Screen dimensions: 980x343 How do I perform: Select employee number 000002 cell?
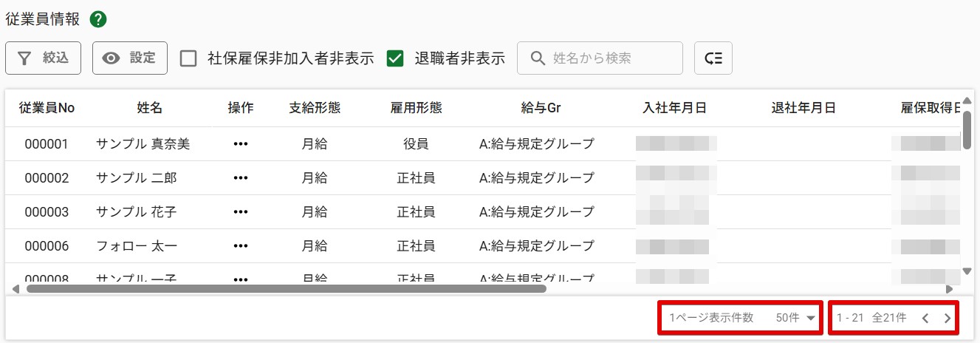47,178
